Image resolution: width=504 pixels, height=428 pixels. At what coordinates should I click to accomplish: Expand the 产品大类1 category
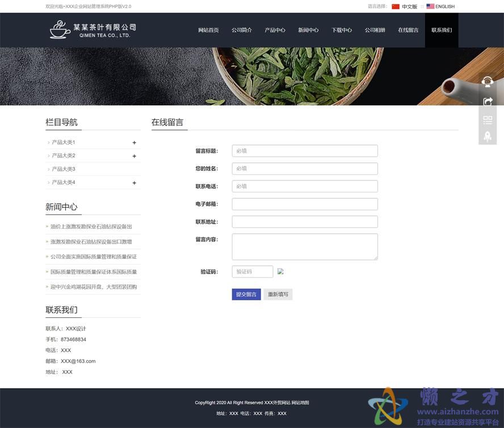pos(134,142)
